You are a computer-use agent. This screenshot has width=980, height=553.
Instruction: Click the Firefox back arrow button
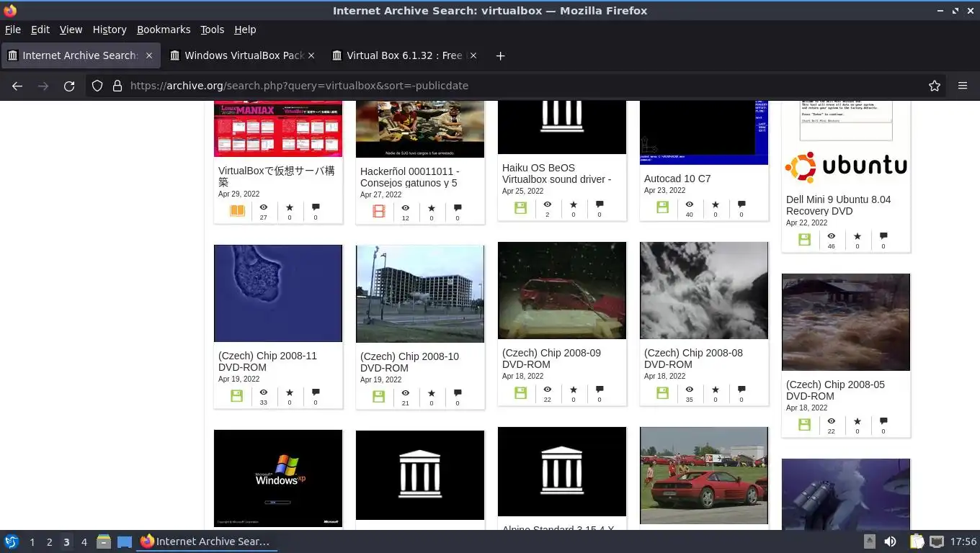(x=17, y=86)
